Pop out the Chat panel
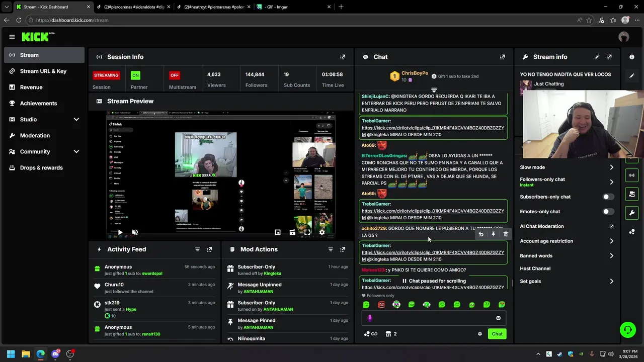The height and width of the screenshot is (362, 644). 502,57
